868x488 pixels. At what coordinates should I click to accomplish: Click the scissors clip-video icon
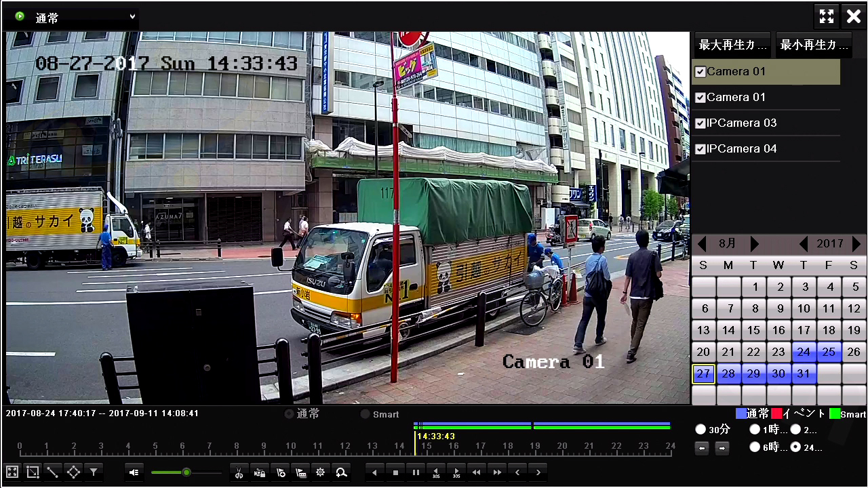pos(239,472)
